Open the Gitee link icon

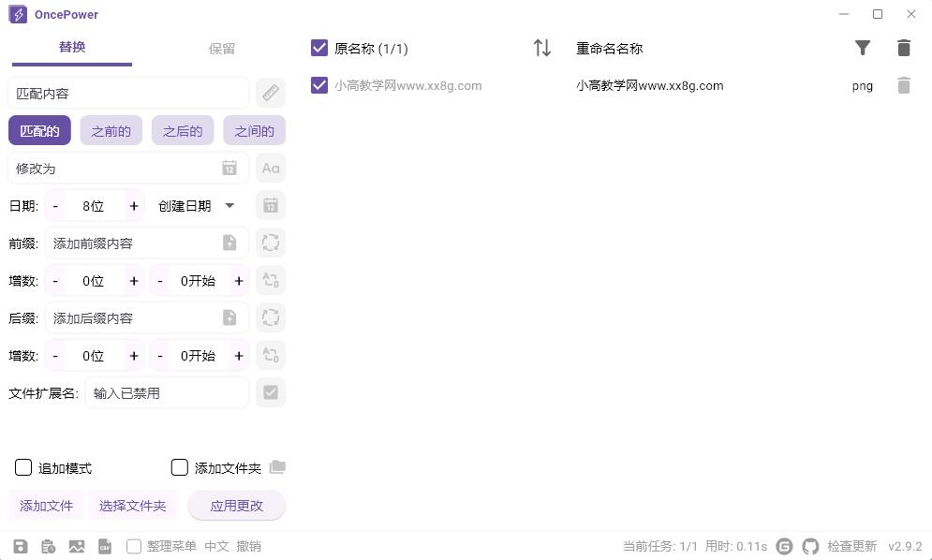click(785, 546)
